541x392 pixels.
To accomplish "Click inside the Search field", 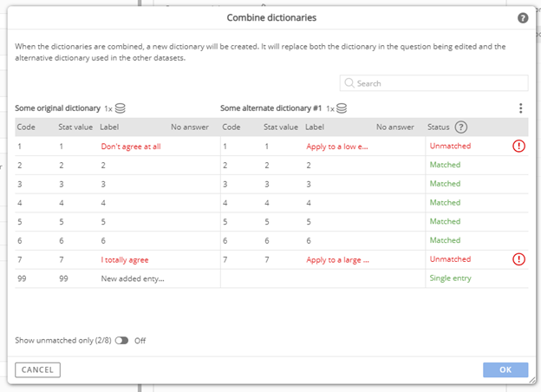I will click(433, 83).
